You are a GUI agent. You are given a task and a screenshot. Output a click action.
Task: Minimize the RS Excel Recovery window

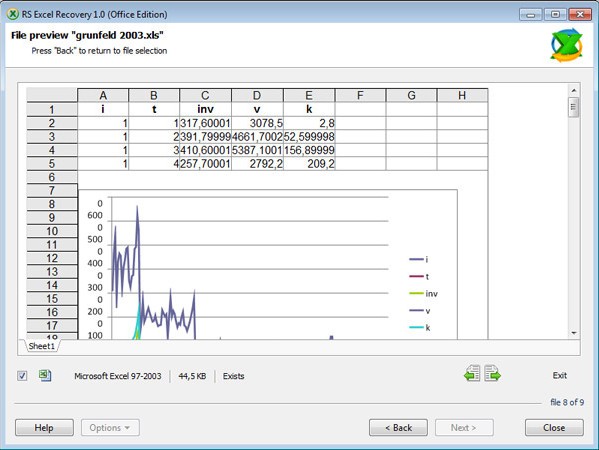click(x=530, y=15)
